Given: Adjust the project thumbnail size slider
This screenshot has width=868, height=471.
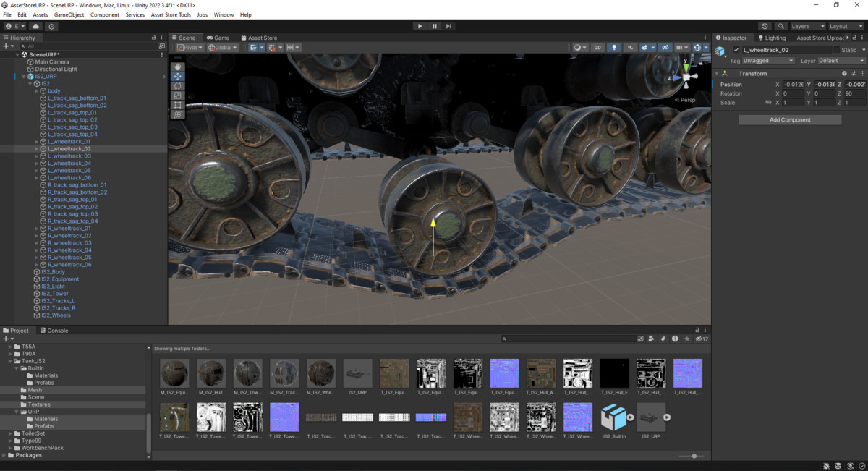Looking at the screenshot, I should click(694, 456).
